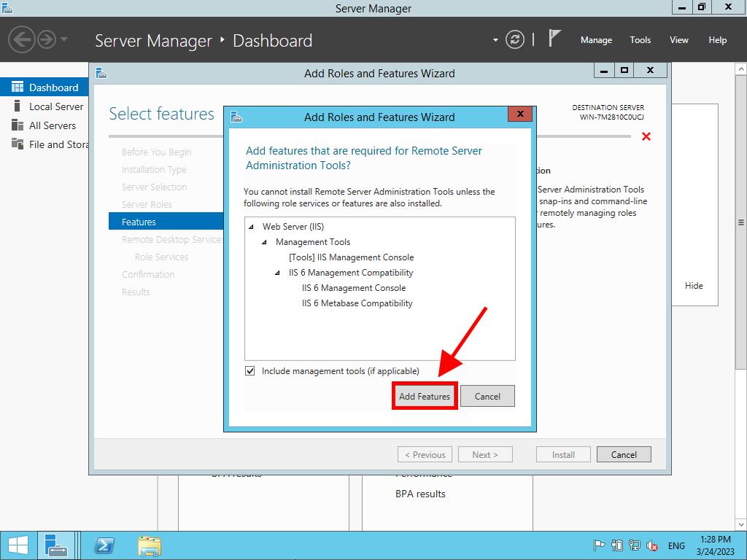Open the navigation history dropdown arrow
Viewport: 747px width, 560px height.
coord(64,39)
